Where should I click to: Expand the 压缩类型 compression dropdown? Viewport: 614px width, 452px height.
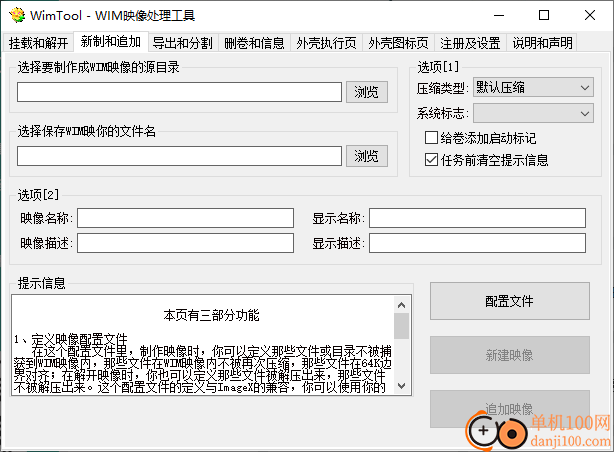coord(533,87)
